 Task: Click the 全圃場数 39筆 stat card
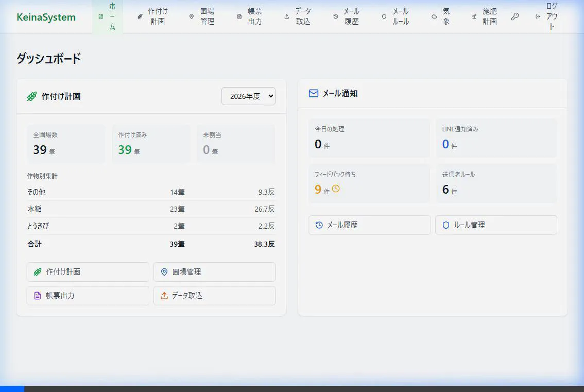coord(65,144)
